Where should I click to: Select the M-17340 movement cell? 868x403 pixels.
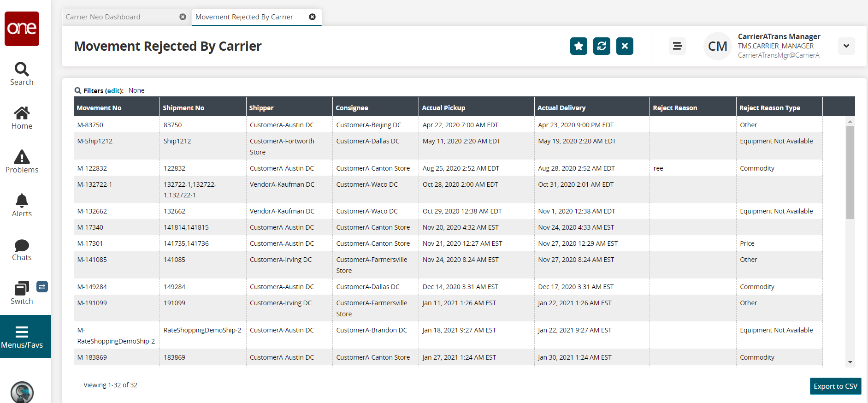[x=117, y=227]
